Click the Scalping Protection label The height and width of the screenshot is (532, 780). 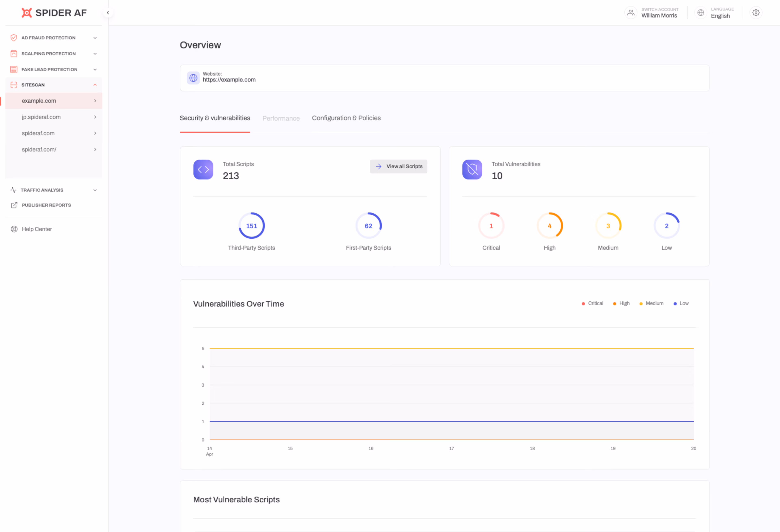point(49,54)
